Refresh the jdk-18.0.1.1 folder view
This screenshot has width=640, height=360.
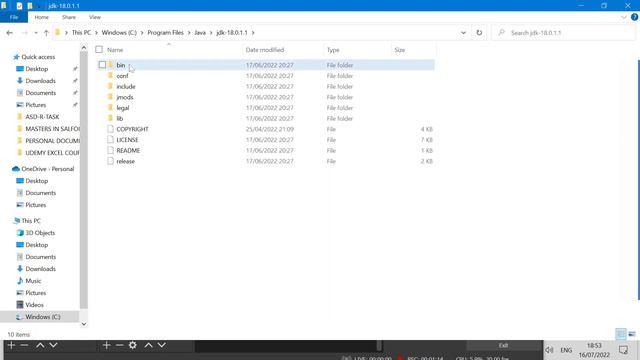click(x=479, y=33)
